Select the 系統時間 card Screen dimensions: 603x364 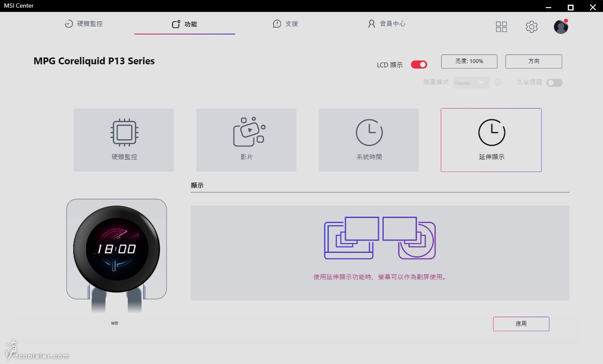[x=368, y=140]
